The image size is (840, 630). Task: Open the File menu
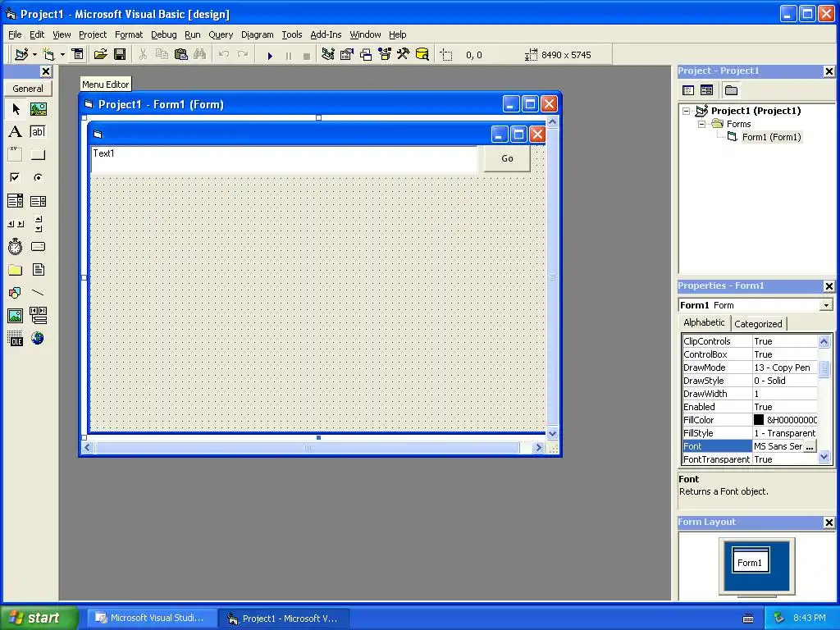pos(15,34)
